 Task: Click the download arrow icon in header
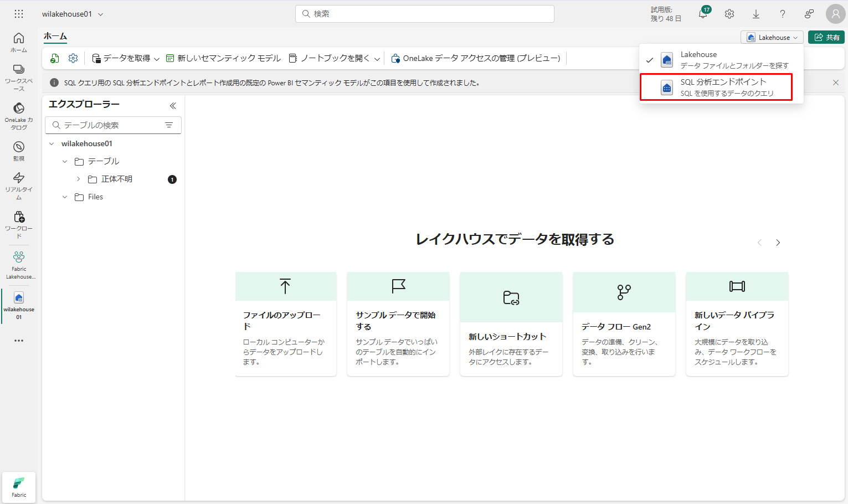[x=756, y=14]
